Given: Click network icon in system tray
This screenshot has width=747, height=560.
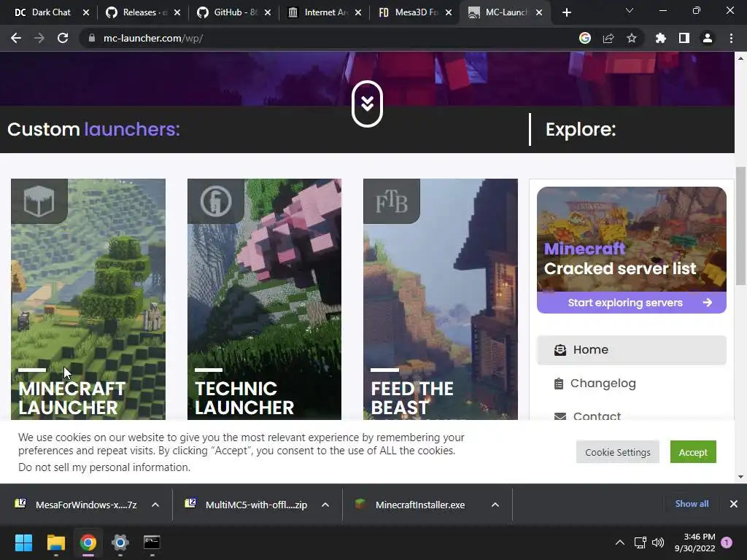Looking at the screenshot, I should [640, 542].
